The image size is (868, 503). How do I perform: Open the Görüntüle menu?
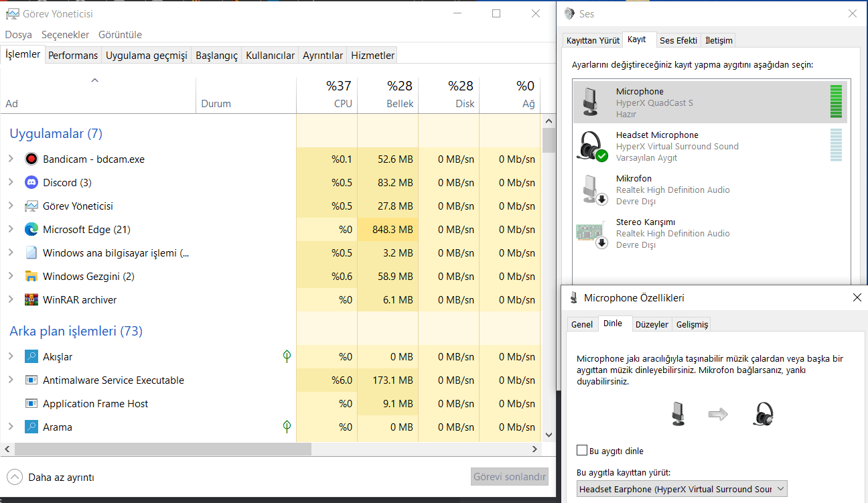click(x=120, y=35)
